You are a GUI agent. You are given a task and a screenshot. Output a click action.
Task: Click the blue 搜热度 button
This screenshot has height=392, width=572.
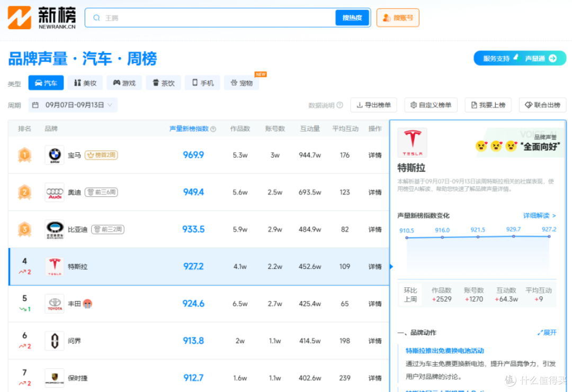click(352, 18)
